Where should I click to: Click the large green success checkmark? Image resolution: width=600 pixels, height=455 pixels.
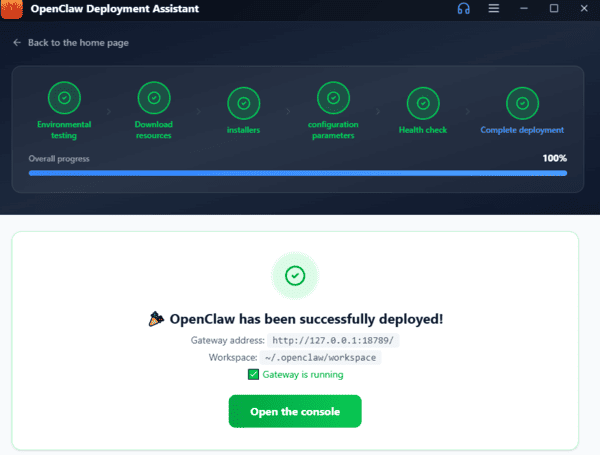(295, 275)
